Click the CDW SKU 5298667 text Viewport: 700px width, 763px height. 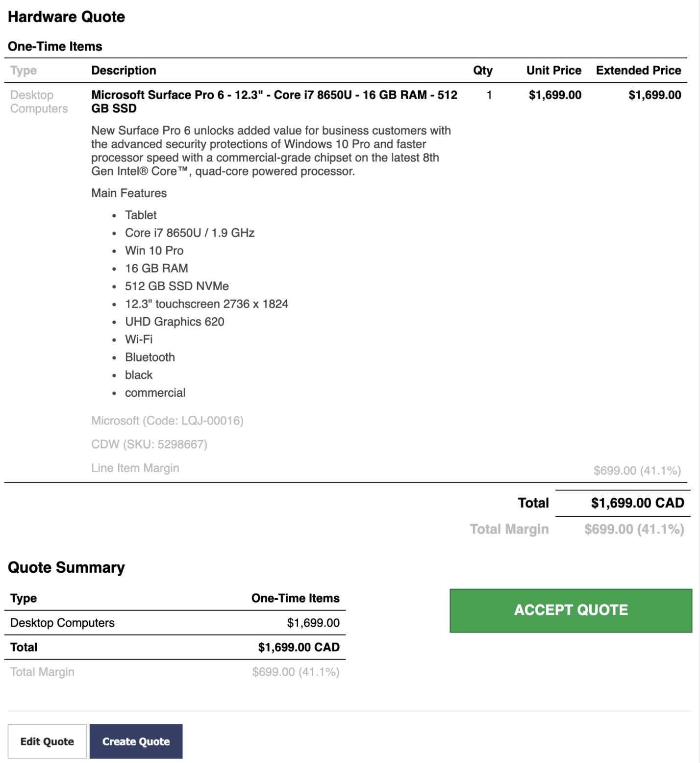pos(149,444)
